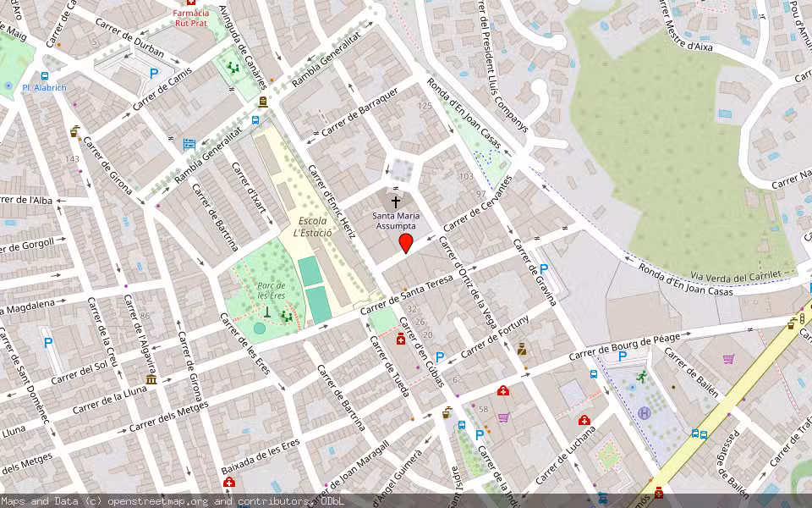The image size is (812, 508).
Task: Select the hotel bed icon on Rambla Generalitat
Action: click(189, 144)
